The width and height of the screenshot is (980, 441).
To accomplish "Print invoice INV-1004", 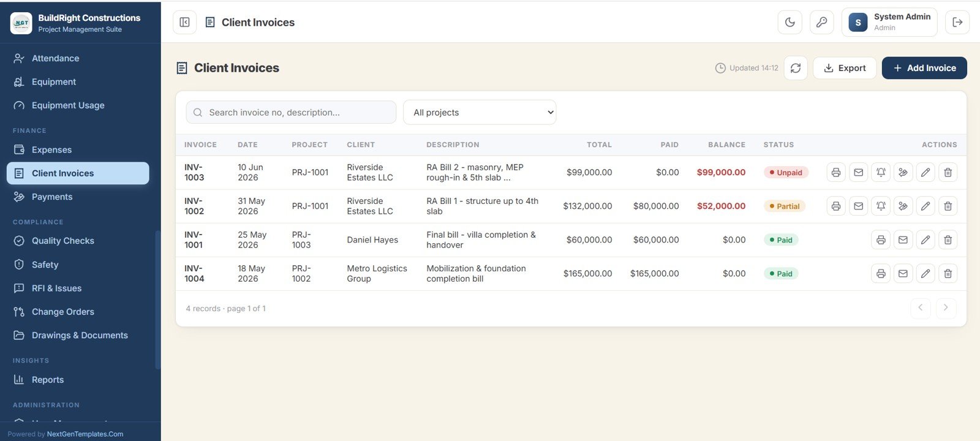I will click(881, 274).
